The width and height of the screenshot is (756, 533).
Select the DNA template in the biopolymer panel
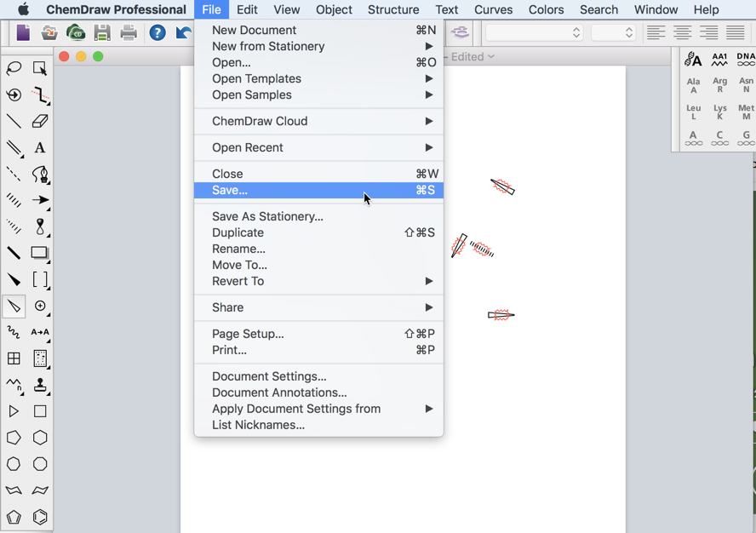pyautogui.click(x=745, y=58)
